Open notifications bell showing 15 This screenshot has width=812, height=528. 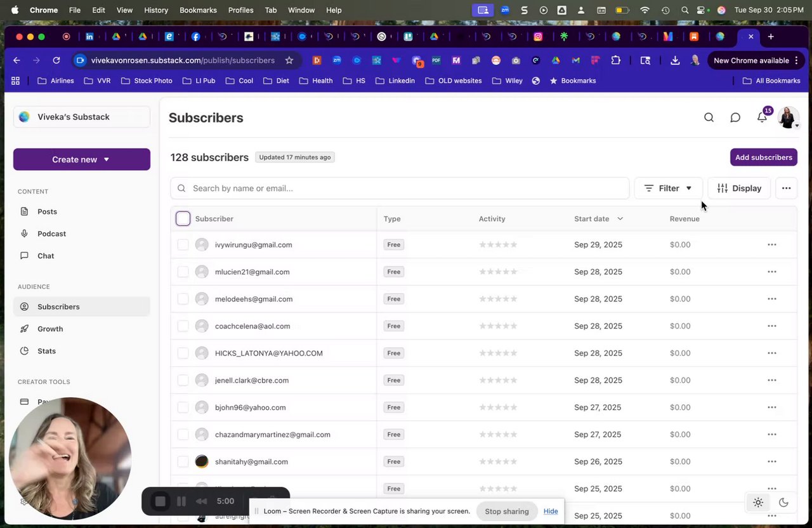click(762, 117)
